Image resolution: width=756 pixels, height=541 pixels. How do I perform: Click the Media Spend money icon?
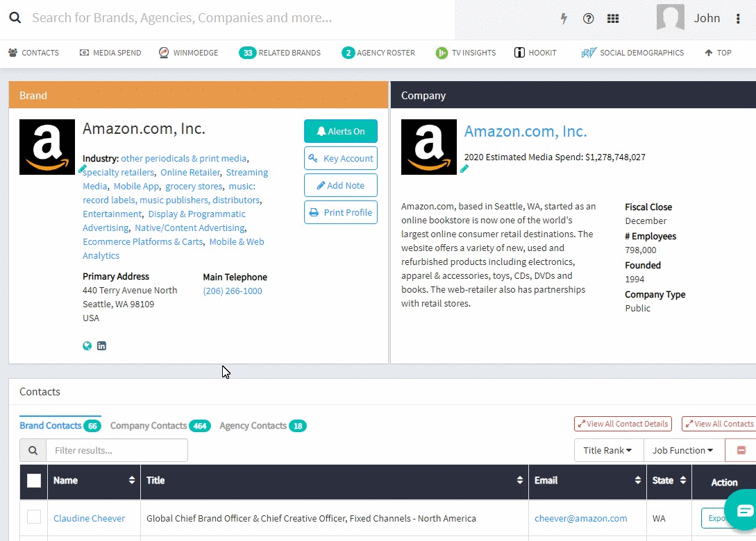pos(85,53)
